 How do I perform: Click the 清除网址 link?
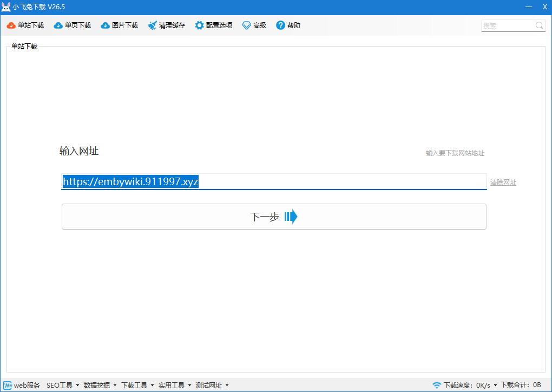(x=503, y=182)
